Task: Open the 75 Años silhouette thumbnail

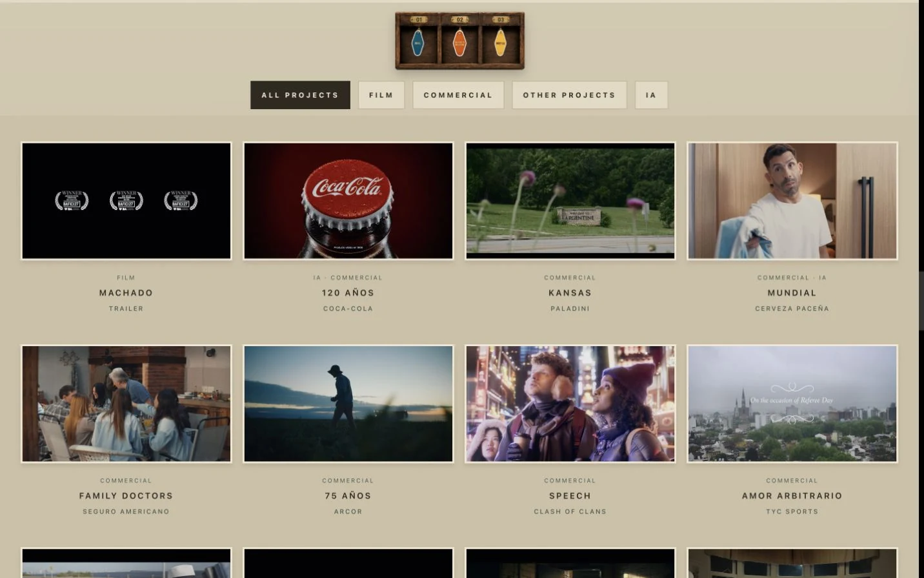Action: 348,404
